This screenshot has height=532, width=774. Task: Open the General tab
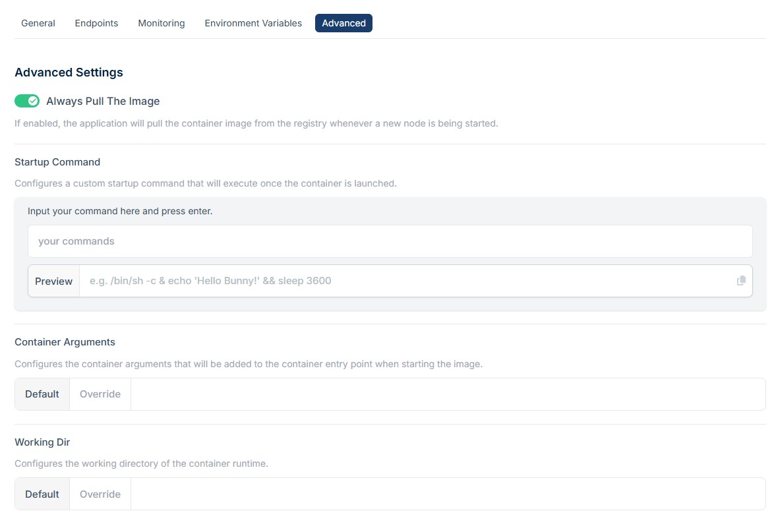point(38,23)
